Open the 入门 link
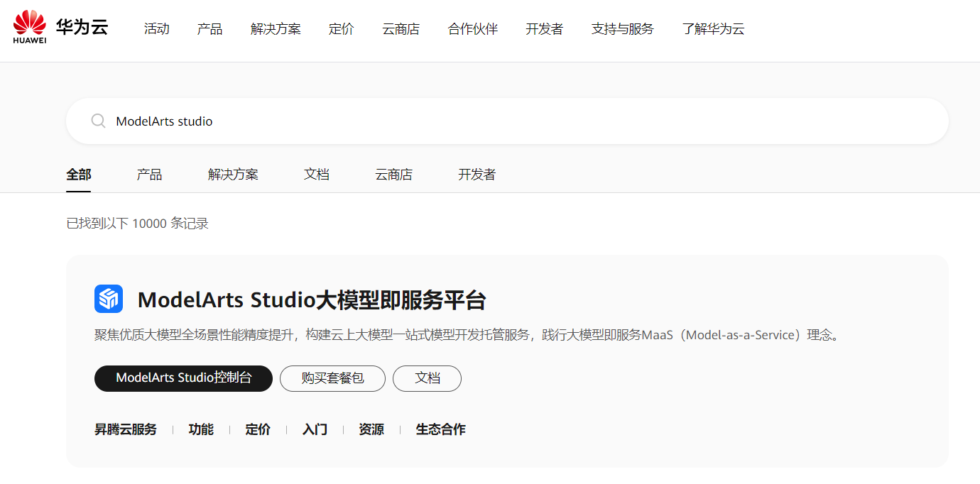This screenshot has width=980, height=484. click(315, 429)
